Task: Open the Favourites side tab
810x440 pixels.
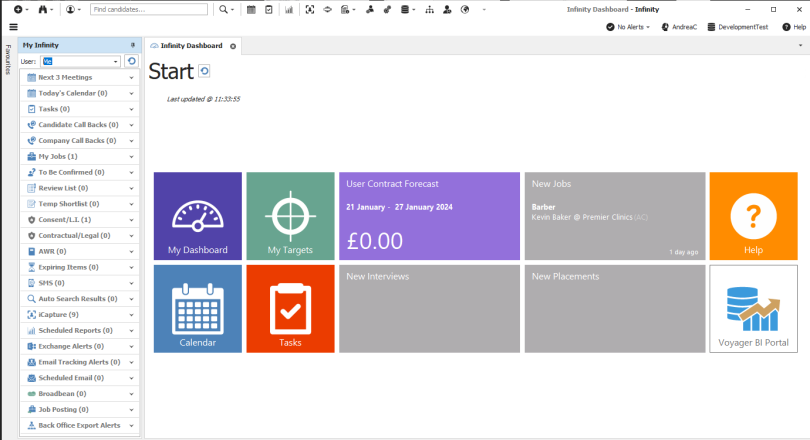Action: coord(8,62)
